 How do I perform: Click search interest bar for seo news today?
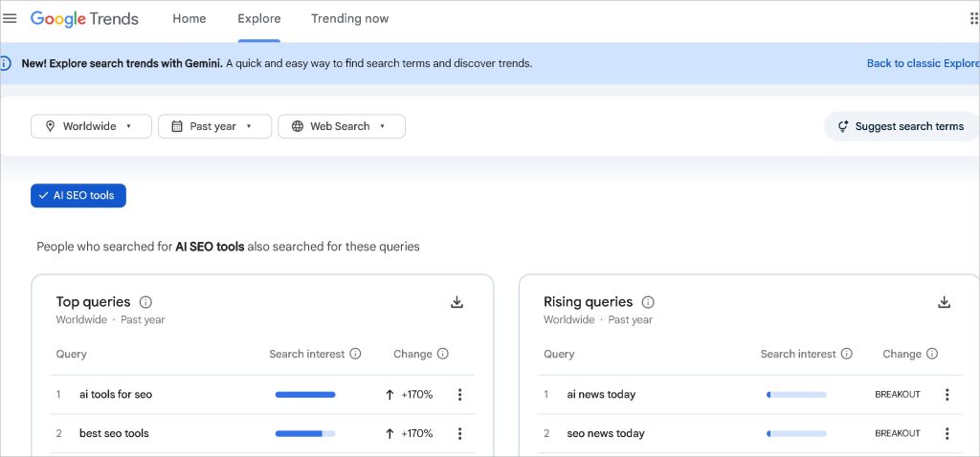point(796,433)
